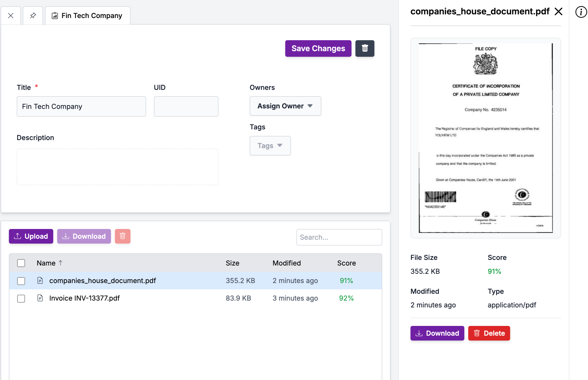
Task: Click the pin icon next to the tab
Action: 33,15
